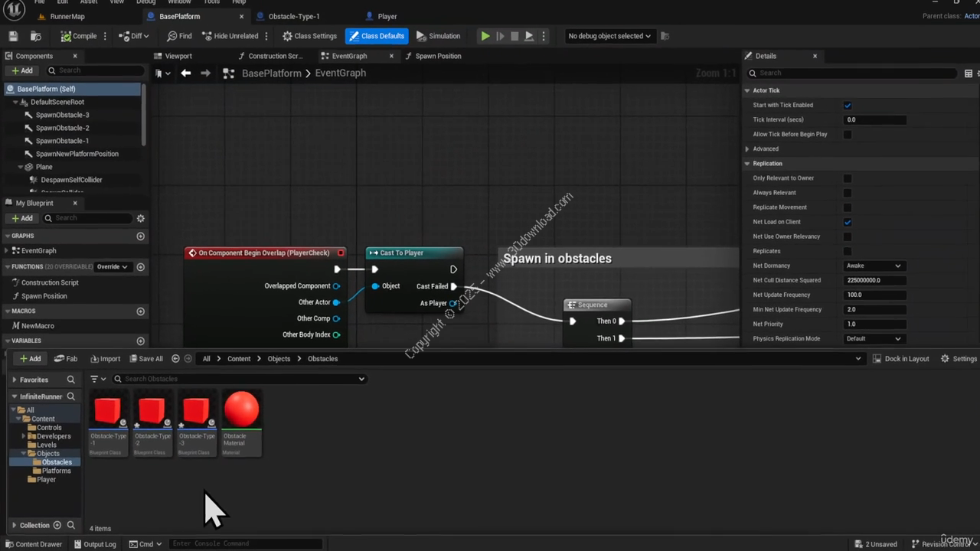
Task: Open the Find tool
Action: [179, 36]
